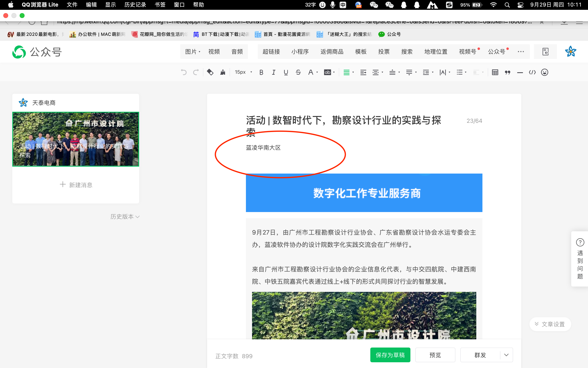Toggle italic text formatting
This screenshot has height=368, width=588.
274,72
